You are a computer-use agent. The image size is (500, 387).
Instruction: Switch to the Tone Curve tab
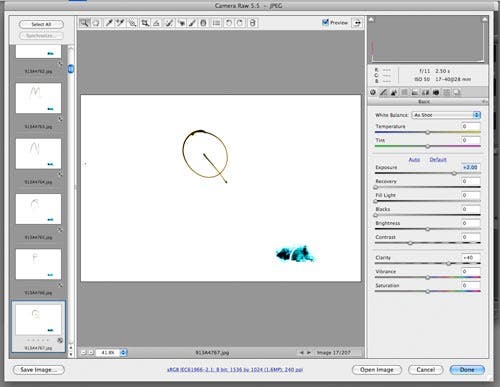(383, 92)
